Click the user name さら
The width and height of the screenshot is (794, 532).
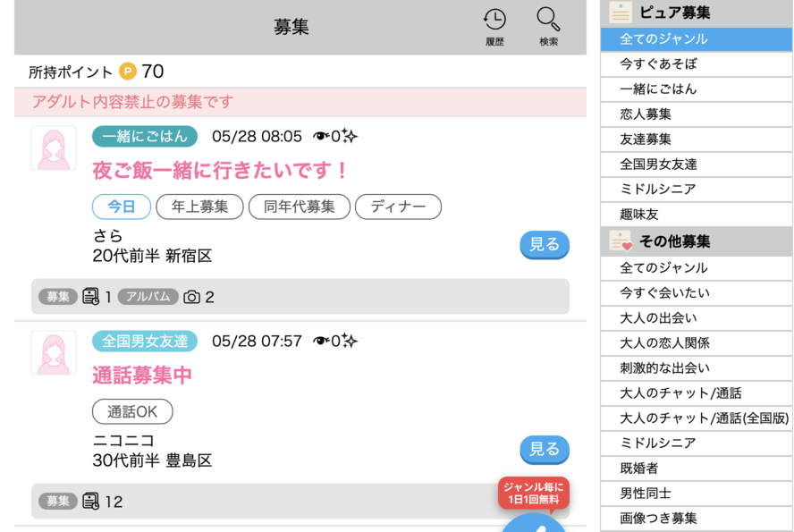tap(107, 236)
